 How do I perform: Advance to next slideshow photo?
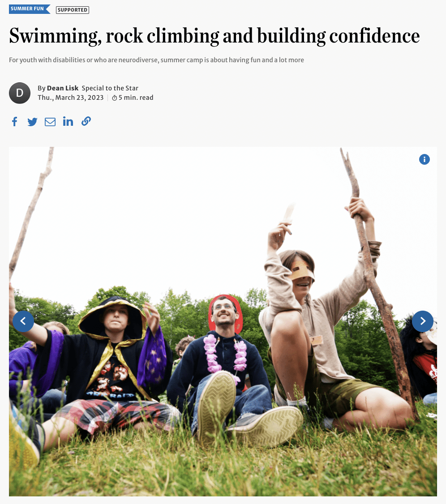(423, 321)
